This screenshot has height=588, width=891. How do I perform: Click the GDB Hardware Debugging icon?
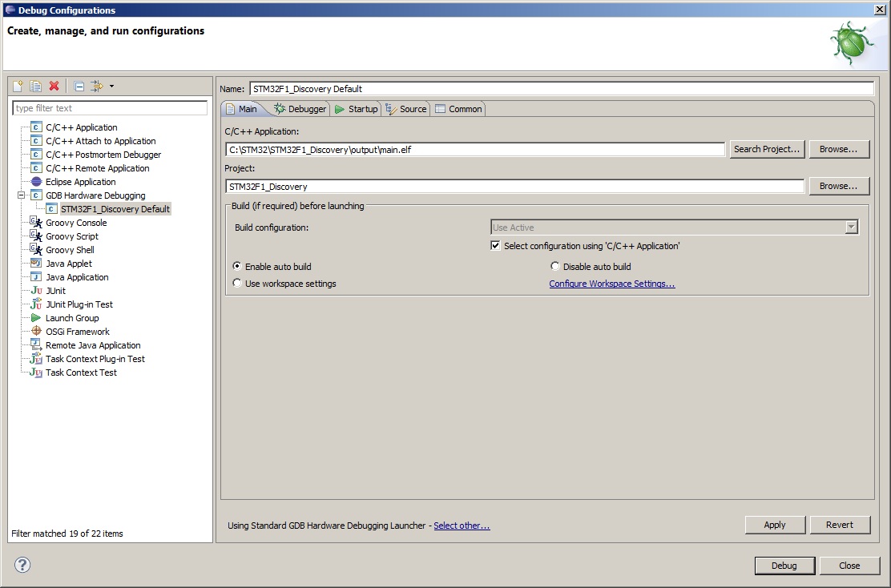click(x=36, y=195)
